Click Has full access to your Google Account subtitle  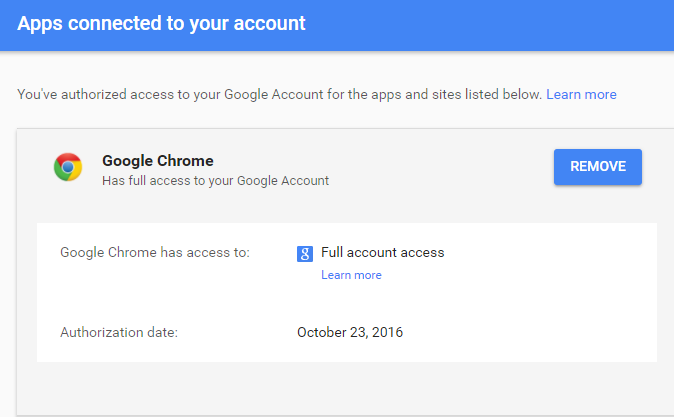pyautogui.click(x=215, y=181)
